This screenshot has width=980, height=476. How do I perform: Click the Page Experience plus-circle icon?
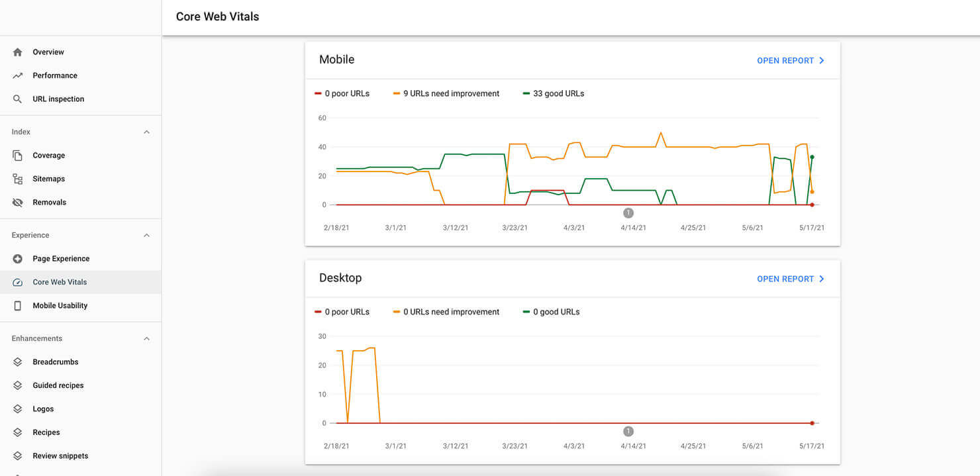pyautogui.click(x=18, y=259)
